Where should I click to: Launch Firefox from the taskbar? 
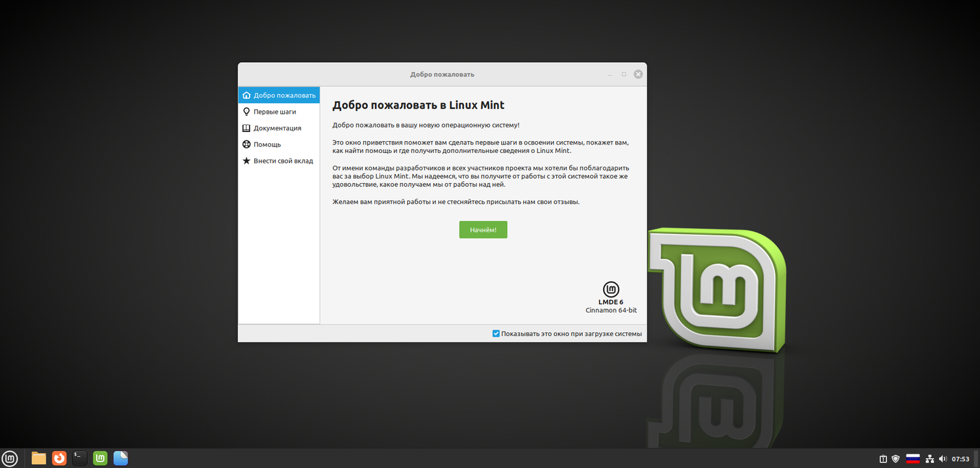pyautogui.click(x=59, y=458)
